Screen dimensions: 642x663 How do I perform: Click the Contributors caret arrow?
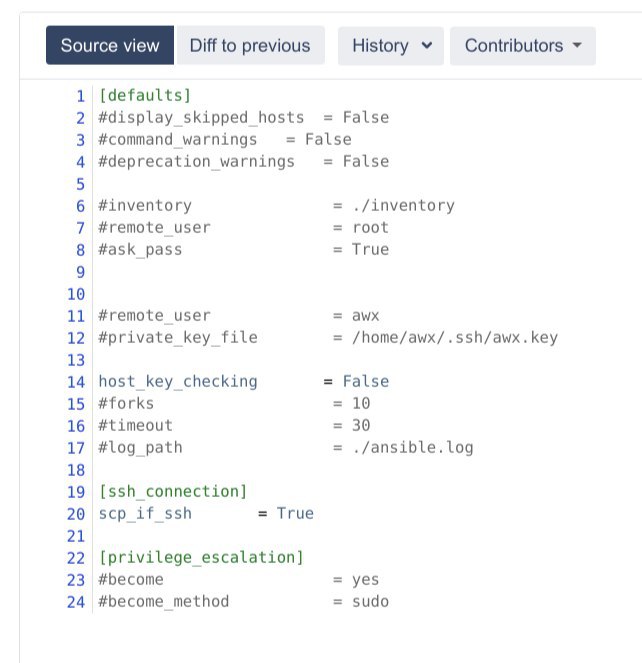[x=577, y=45]
